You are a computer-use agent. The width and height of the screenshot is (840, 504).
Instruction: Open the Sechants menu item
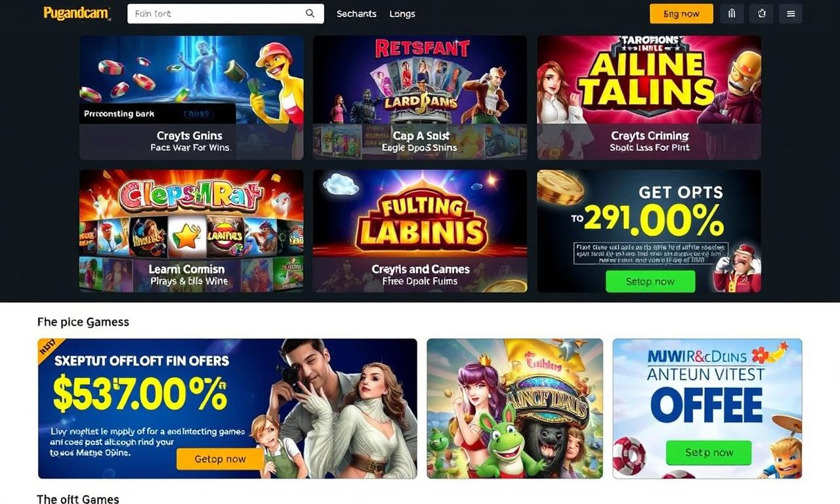[356, 14]
